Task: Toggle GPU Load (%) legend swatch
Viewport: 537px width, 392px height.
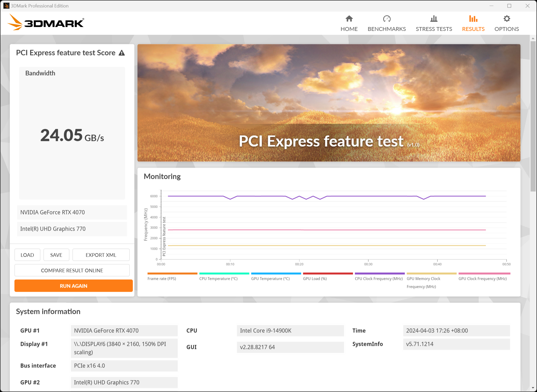Action: tap(328, 273)
